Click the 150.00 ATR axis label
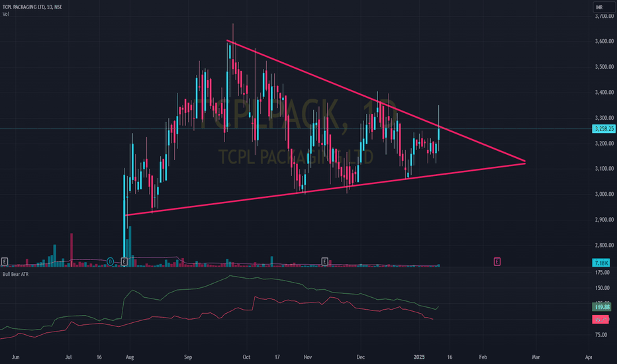The image size is (617, 364). tap(602, 288)
